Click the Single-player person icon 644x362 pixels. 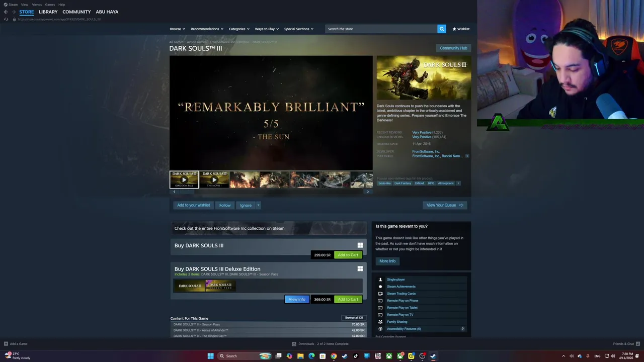coord(380,280)
